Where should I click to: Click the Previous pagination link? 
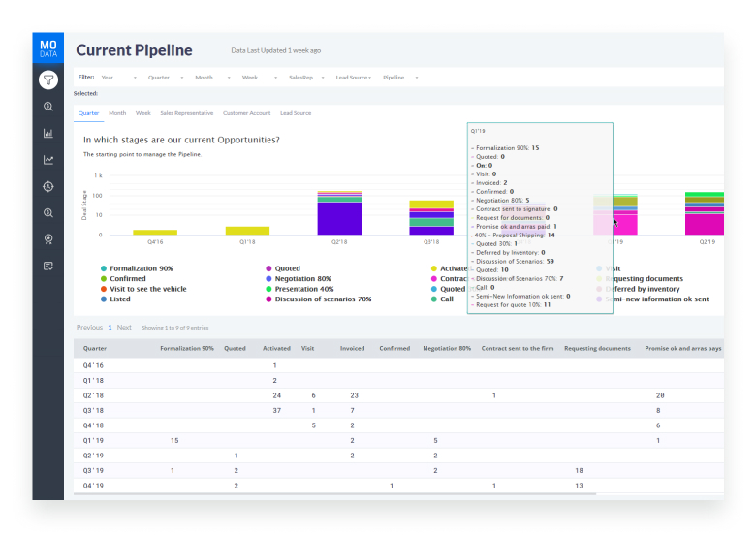coord(89,328)
